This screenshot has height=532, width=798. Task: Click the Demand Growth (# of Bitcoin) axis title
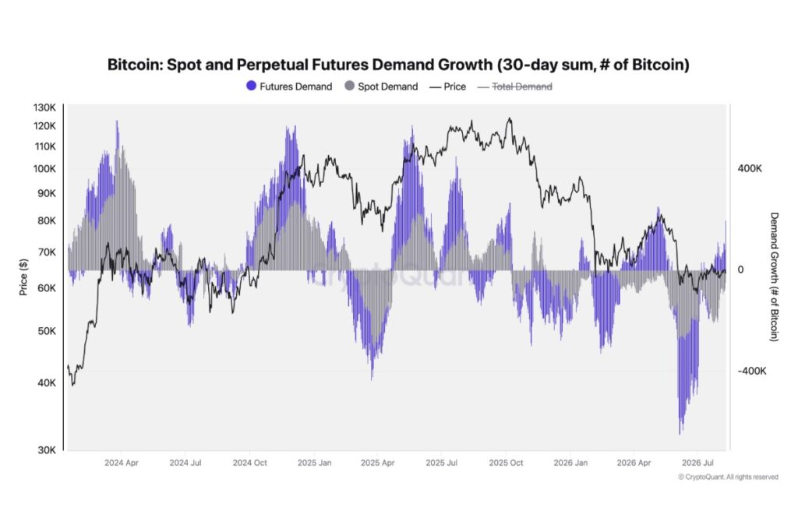coord(774,277)
